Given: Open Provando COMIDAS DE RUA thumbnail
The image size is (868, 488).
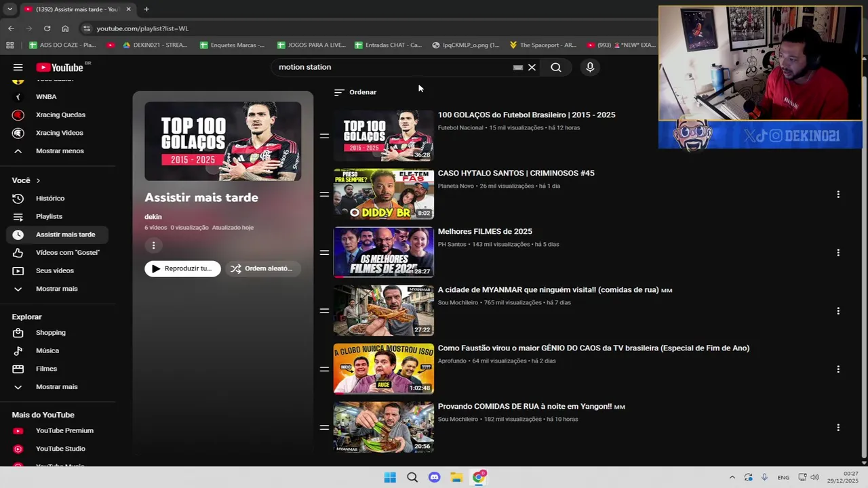Looking at the screenshot, I should (x=383, y=427).
